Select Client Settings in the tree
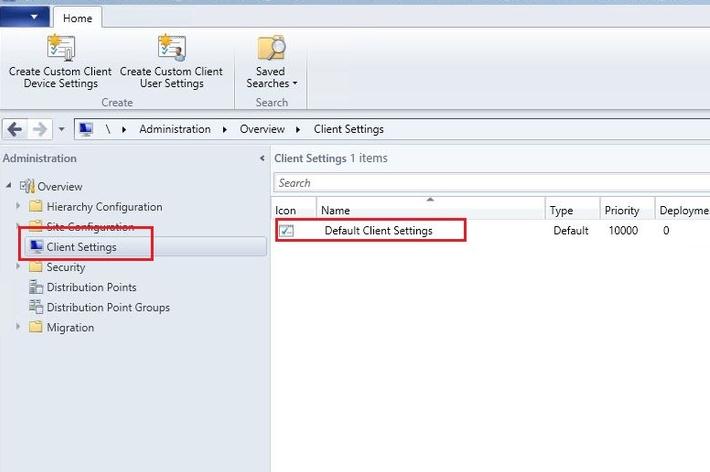 tap(81, 247)
